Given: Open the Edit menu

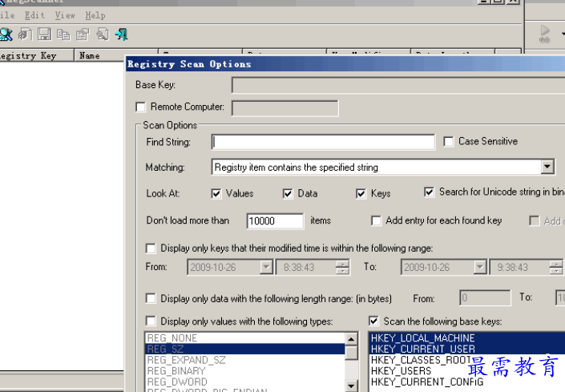Looking at the screenshot, I should click(x=34, y=15).
